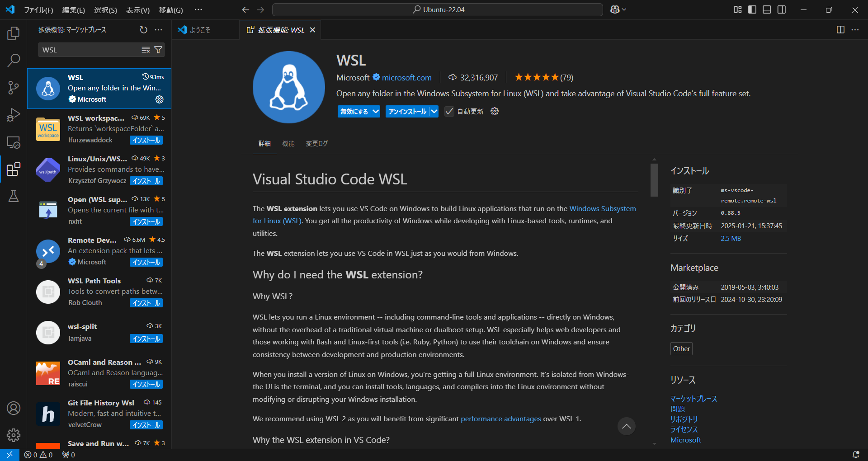Open the File (ファイル) menu
This screenshot has width=868, height=461.
point(38,9)
